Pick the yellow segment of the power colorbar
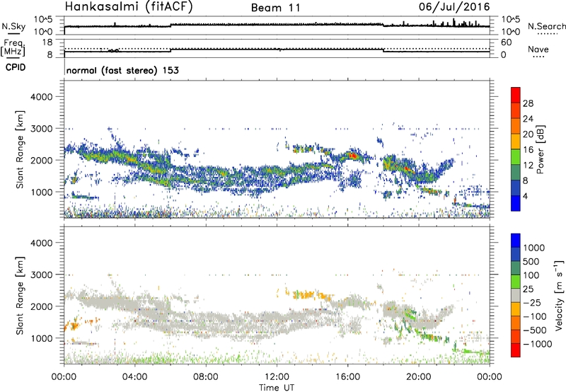The image size is (566, 392). (x=516, y=142)
